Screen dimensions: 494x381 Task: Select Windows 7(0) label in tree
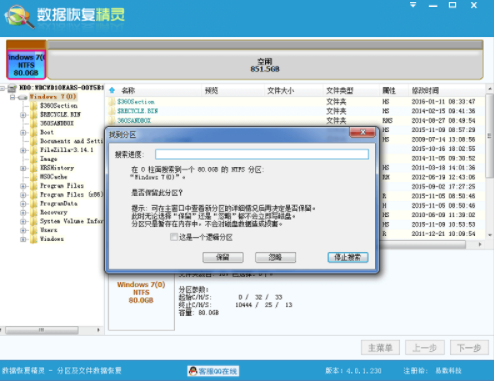point(53,97)
